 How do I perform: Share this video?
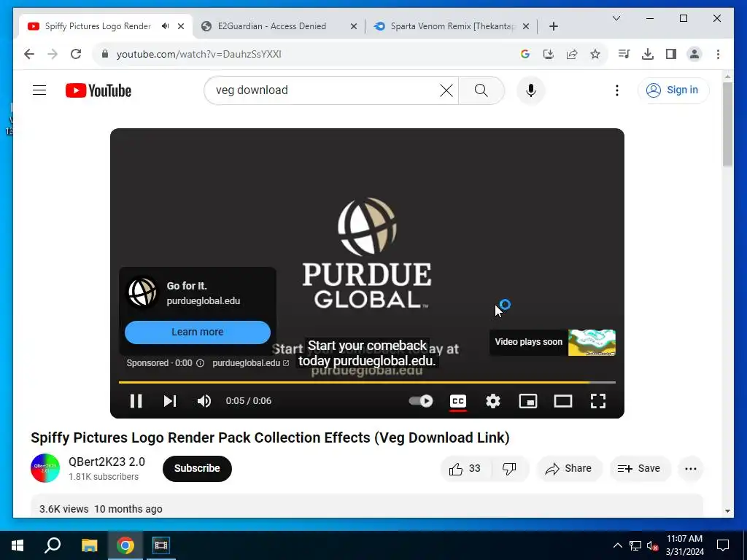pos(569,469)
